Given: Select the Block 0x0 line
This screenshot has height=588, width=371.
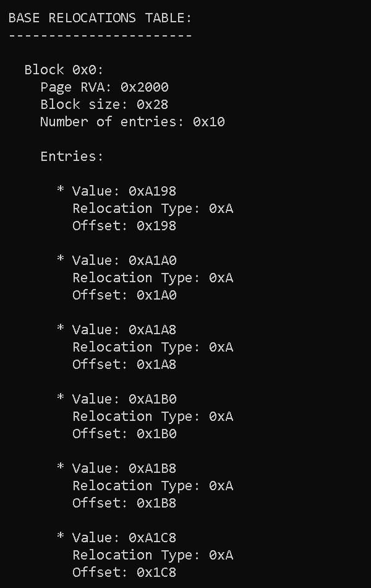Looking at the screenshot, I should pyautogui.click(x=64, y=70).
